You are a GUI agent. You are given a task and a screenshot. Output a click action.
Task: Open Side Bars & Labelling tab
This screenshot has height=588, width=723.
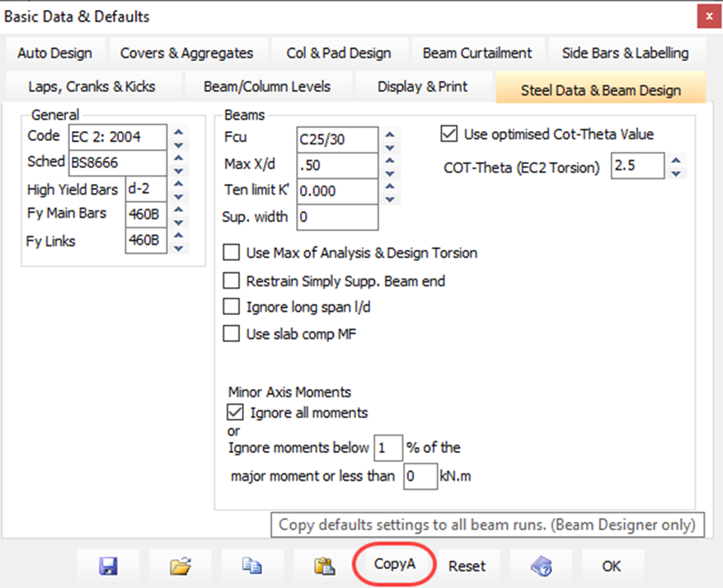click(x=625, y=53)
